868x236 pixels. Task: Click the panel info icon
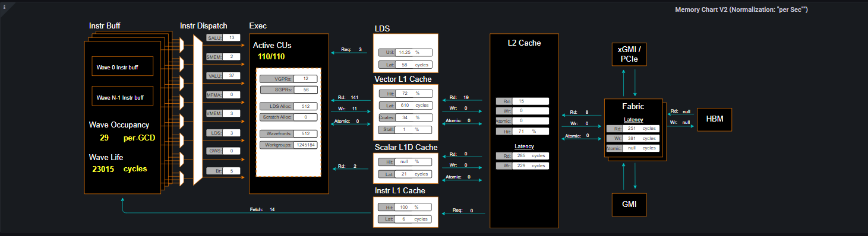point(4,7)
